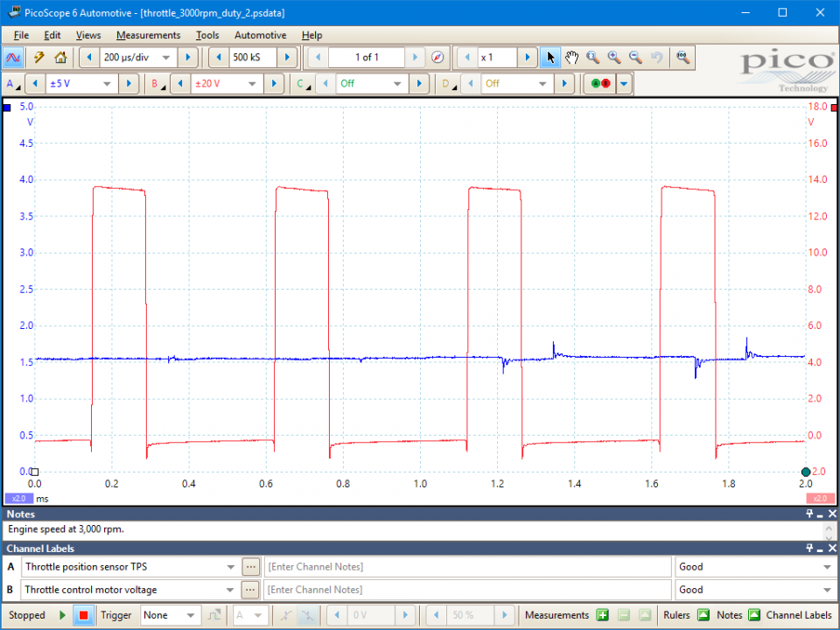Click the zoom-out magnifier icon
The height and width of the screenshot is (630, 840).
point(635,58)
